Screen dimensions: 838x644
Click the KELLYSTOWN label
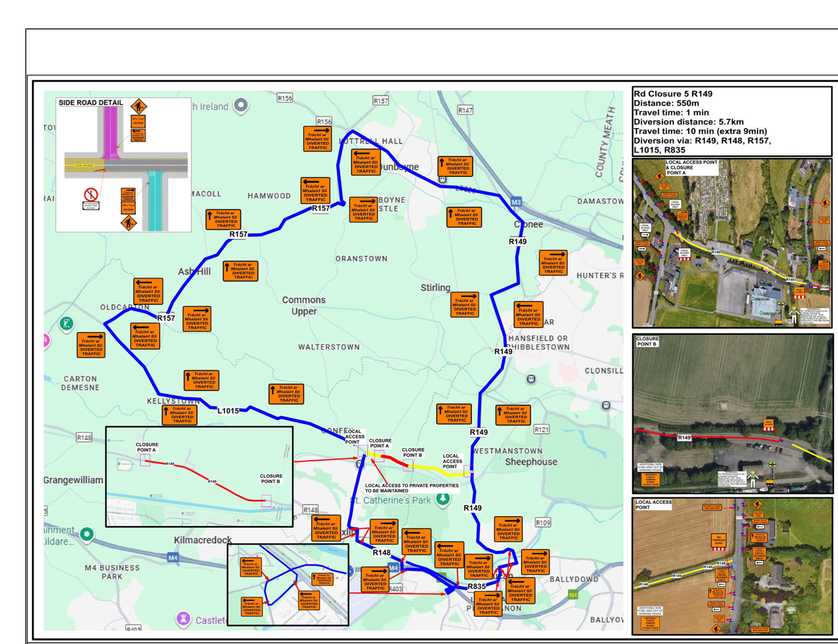[173, 401]
